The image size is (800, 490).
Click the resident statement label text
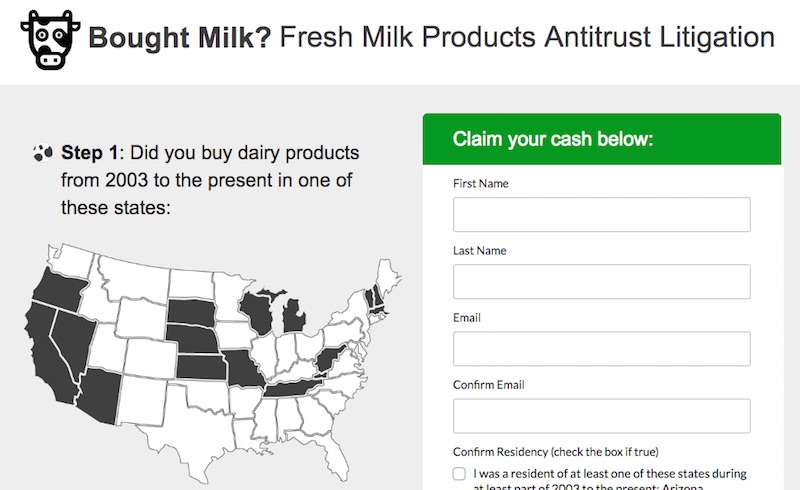[x=610, y=480]
